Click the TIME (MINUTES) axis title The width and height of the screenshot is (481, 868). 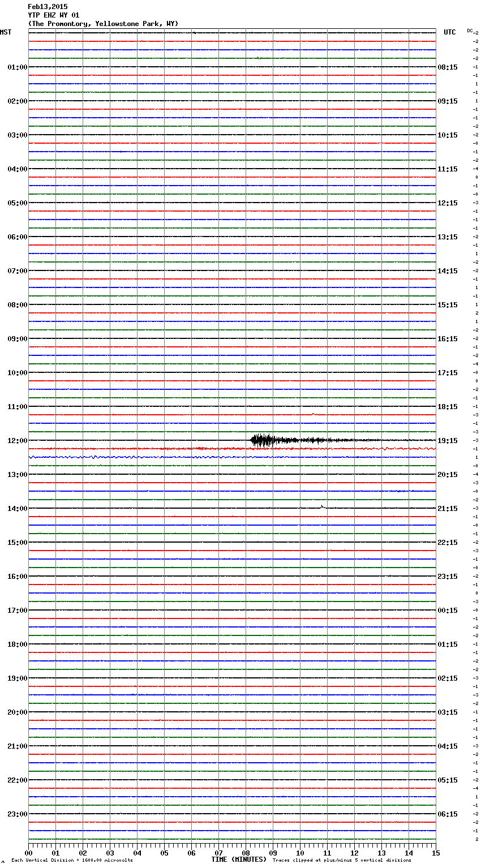click(x=239, y=860)
